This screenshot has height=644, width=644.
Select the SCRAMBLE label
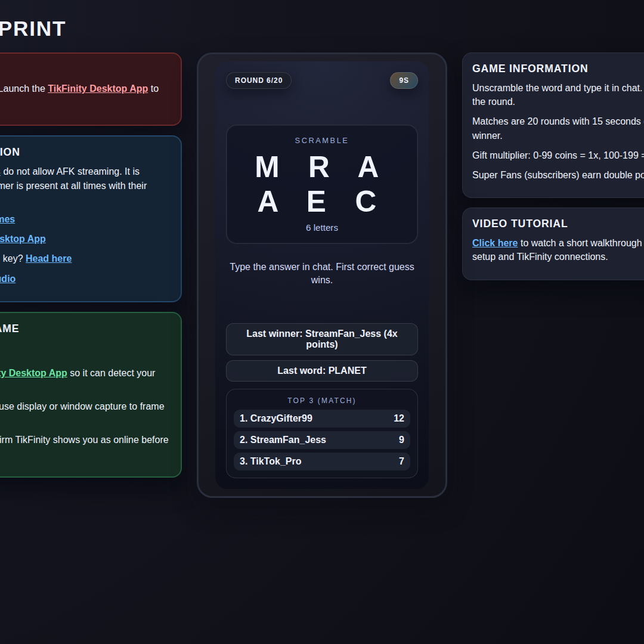pos(321,141)
